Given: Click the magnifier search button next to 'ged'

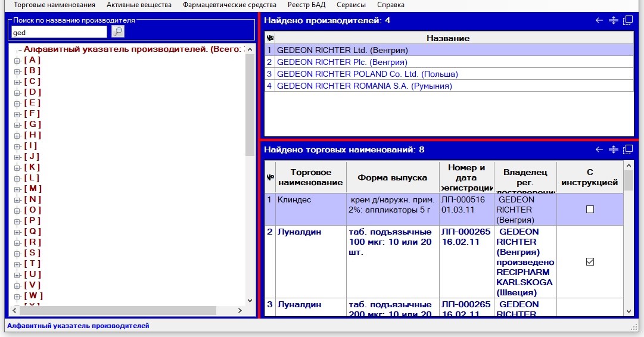Looking at the screenshot, I should (118, 32).
